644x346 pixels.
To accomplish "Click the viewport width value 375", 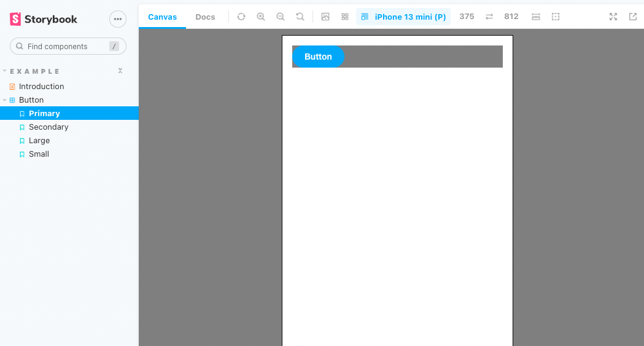I will [467, 17].
